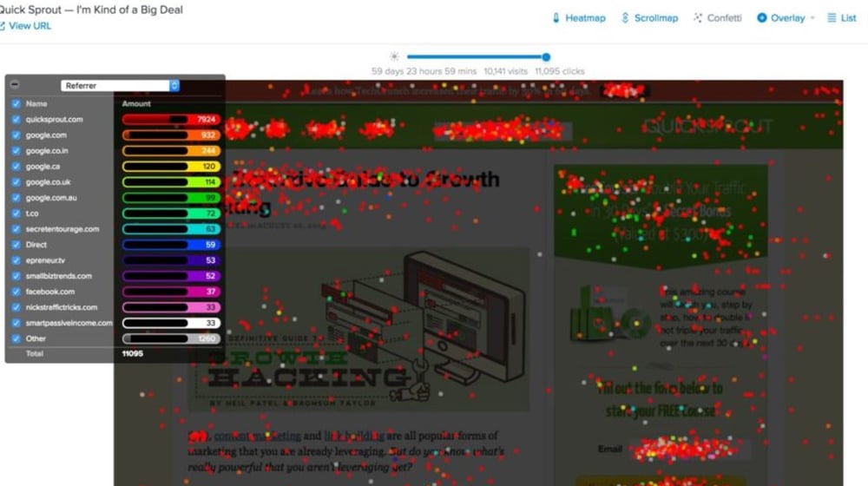Image resolution: width=868 pixels, height=486 pixels.
Task: Click the QUICKSPROUT logo in the page header
Action: point(707,126)
